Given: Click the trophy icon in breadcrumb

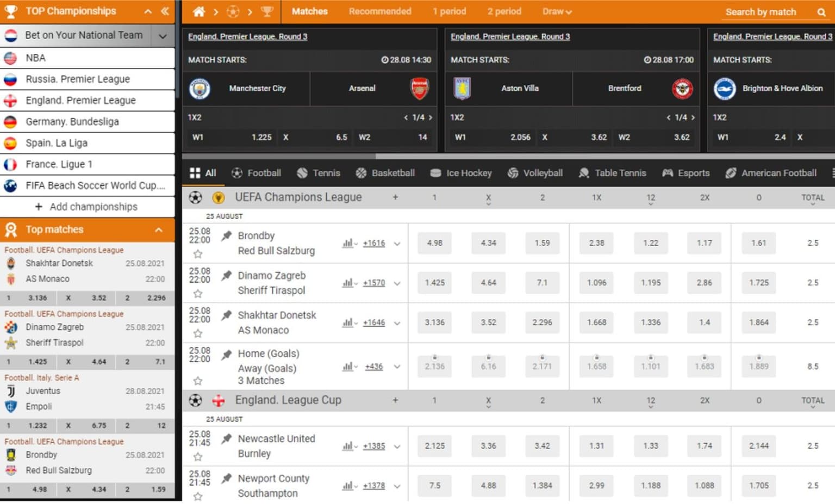Looking at the screenshot, I should (x=266, y=11).
